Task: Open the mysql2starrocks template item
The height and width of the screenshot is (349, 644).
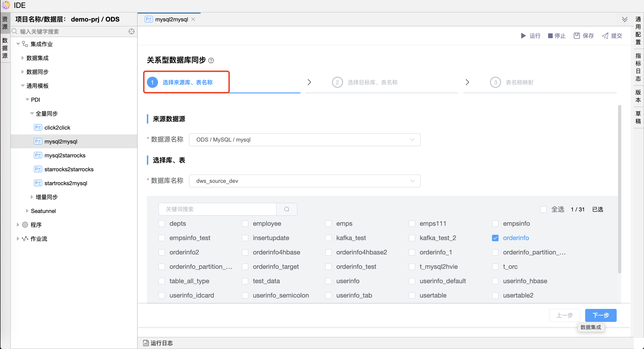Action: [x=65, y=155]
